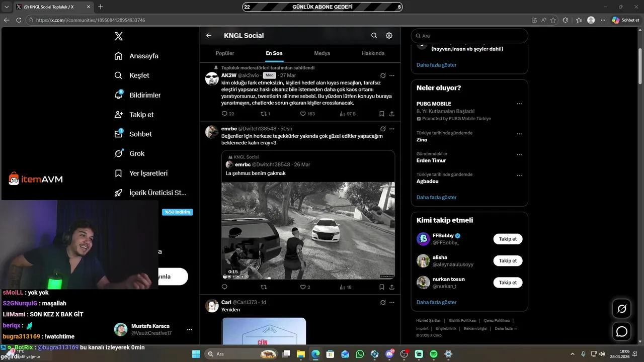Open more options for Agbadou trend
Image resolution: width=644 pixels, height=362 pixels.
click(519, 175)
